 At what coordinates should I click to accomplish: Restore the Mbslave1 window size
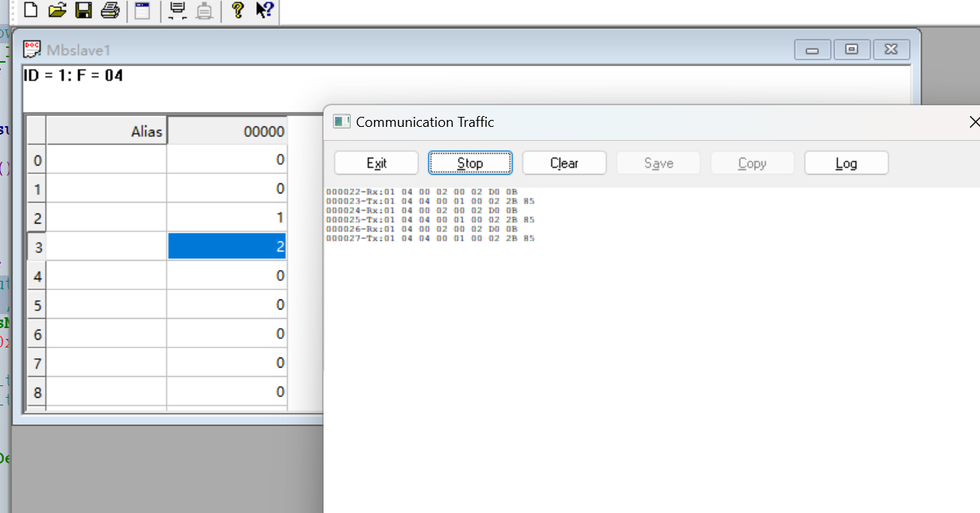[x=852, y=50]
